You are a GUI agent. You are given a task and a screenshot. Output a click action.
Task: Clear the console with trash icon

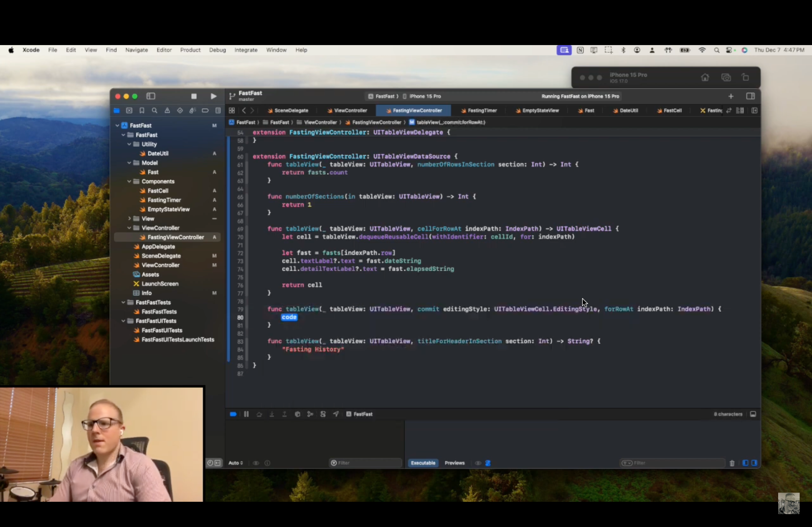732,463
